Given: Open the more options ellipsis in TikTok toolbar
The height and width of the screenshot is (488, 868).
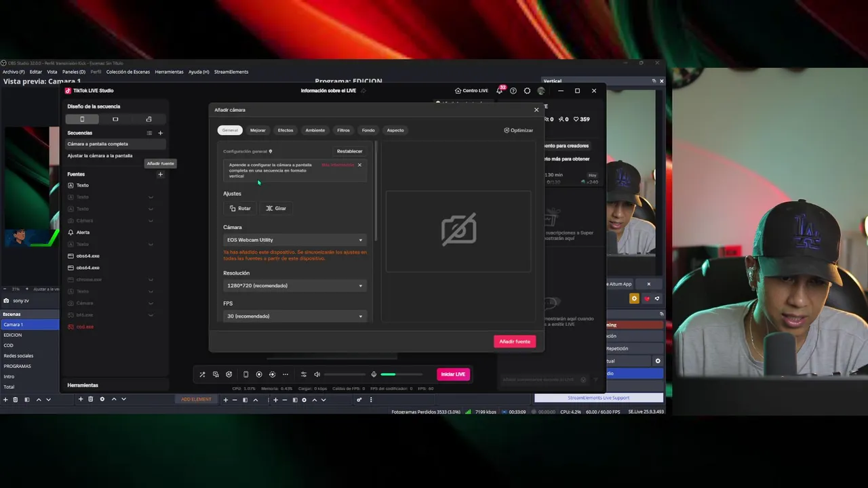Looking at the screenshot, I should (285, 374).
